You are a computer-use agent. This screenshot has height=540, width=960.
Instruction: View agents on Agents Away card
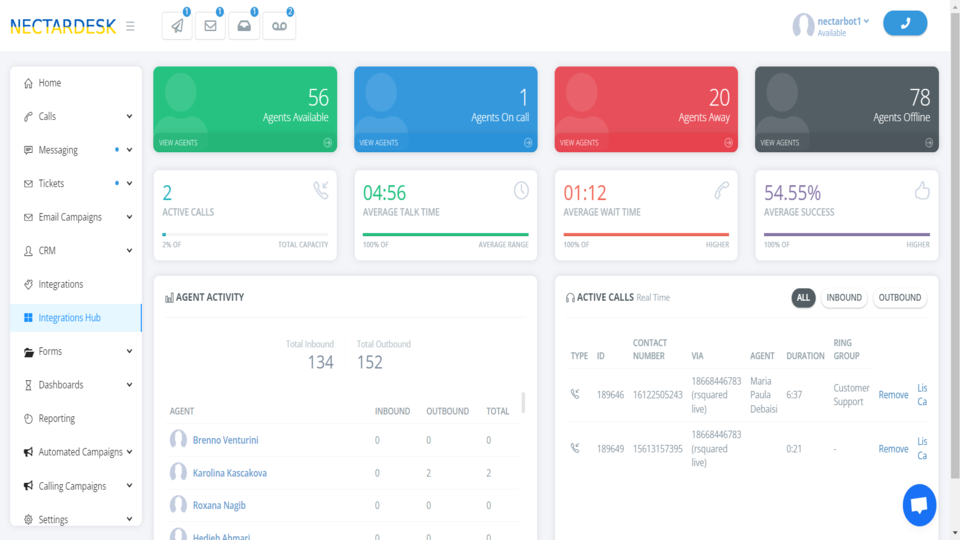(579, 143)
